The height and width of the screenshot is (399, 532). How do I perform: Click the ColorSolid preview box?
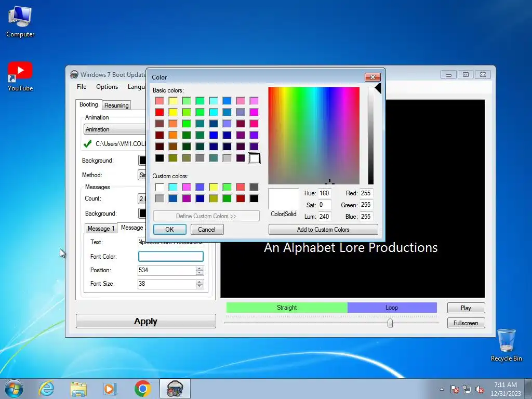pos(283,199)
